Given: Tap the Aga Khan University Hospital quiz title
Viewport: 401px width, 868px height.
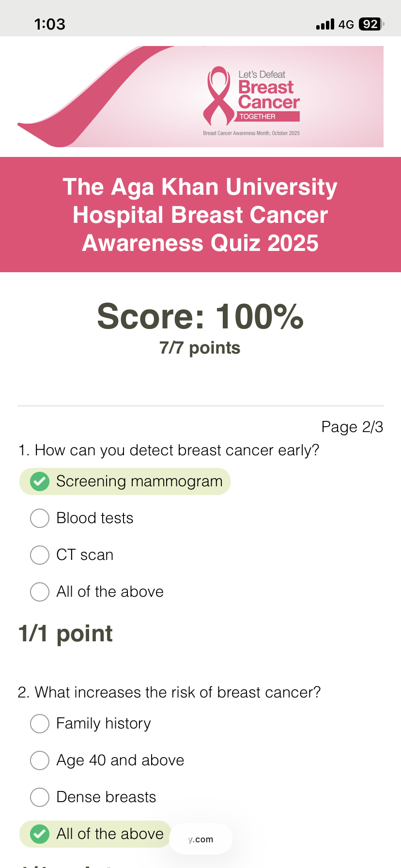Looking at the screenshot, I should (x=200, y=215).
